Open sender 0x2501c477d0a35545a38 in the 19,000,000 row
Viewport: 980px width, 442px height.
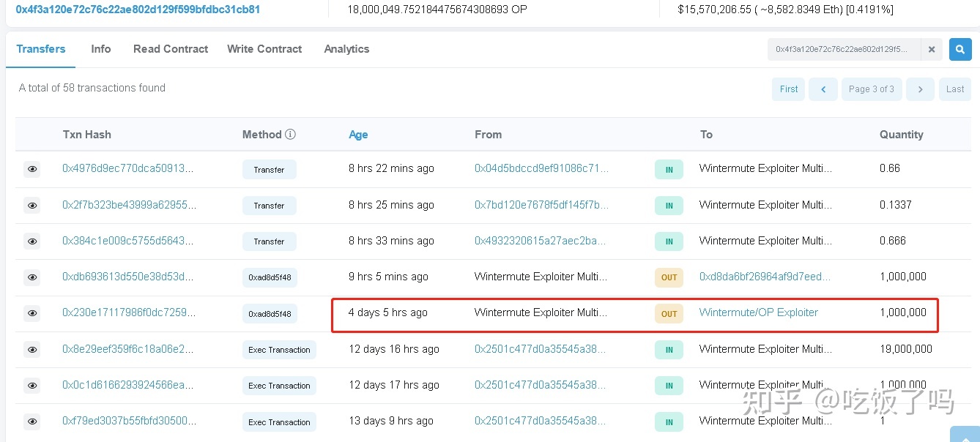pyautogui.click(x=541, y=349)
